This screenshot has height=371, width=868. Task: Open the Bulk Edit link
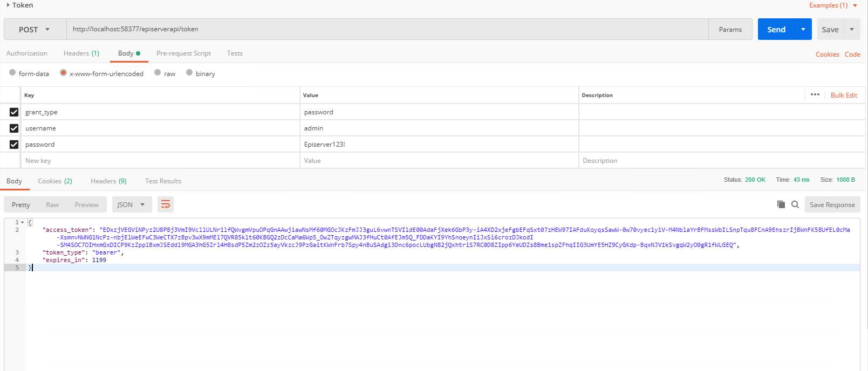pos(844,95)
